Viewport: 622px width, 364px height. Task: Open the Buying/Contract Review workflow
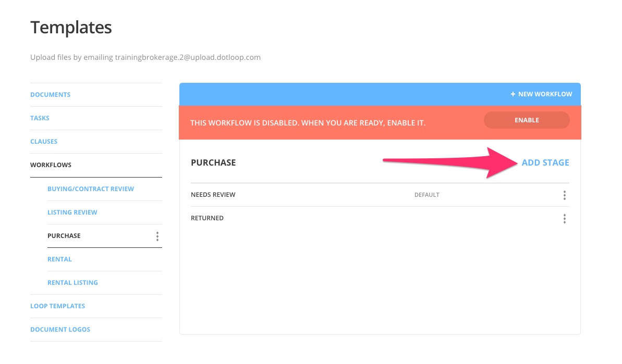click(91, 189)
